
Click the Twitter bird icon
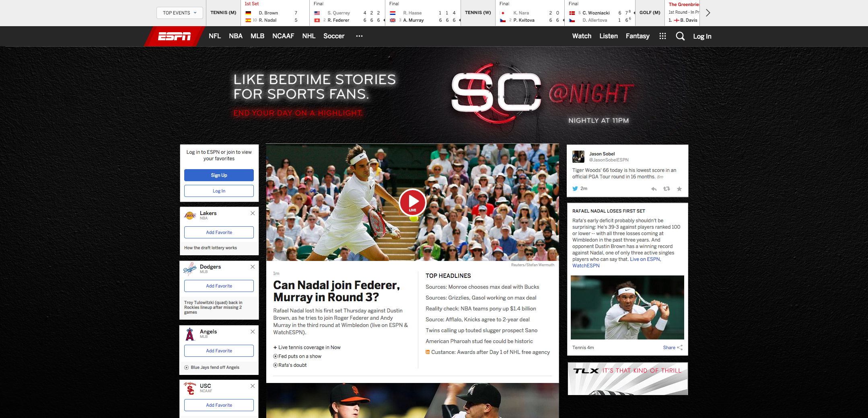point(575,188)
